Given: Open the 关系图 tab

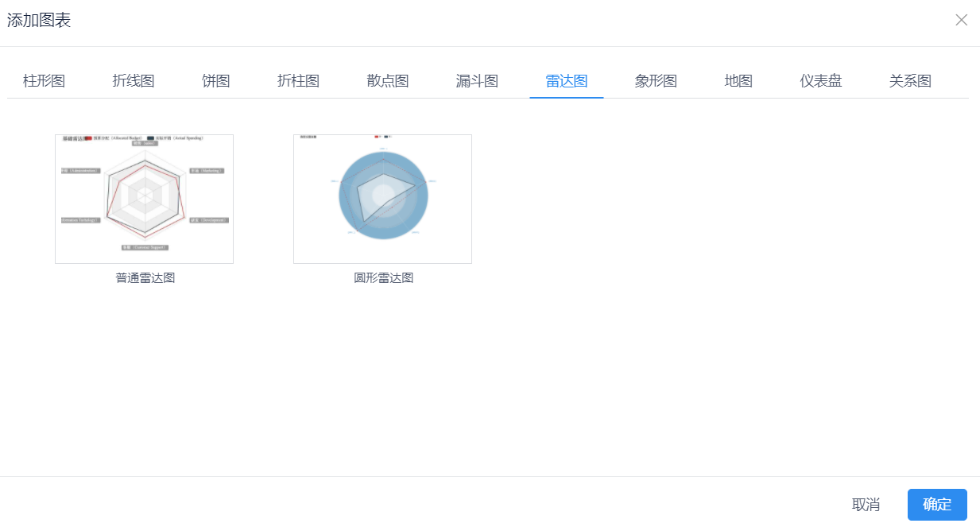Looking at the screenshot, I should coord(910,80).
